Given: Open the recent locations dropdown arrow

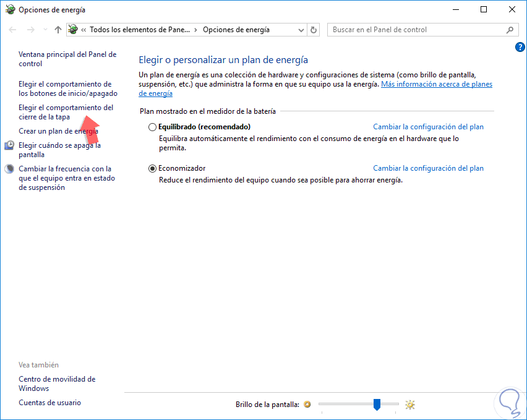Looking at the screenshot, I should click(x=45, y=30).
